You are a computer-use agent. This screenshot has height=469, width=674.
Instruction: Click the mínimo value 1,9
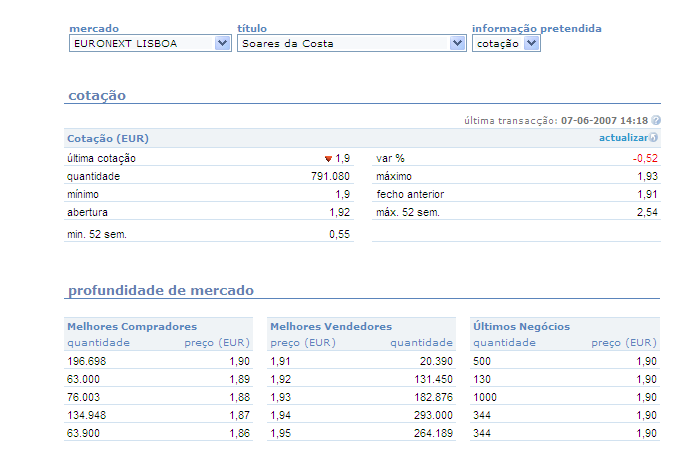(343, 194)
